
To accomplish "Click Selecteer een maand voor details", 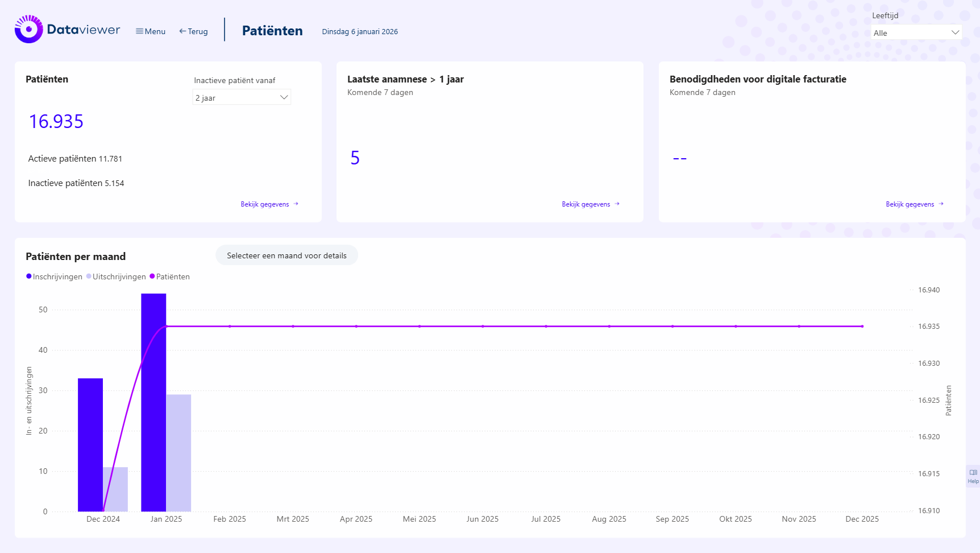I will tap(286, 255).
